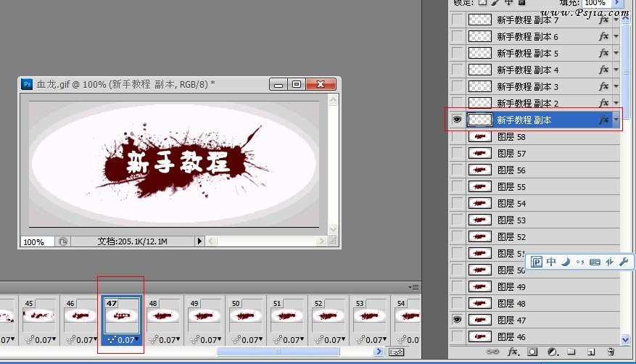Click lock all icon

point(522,2)
